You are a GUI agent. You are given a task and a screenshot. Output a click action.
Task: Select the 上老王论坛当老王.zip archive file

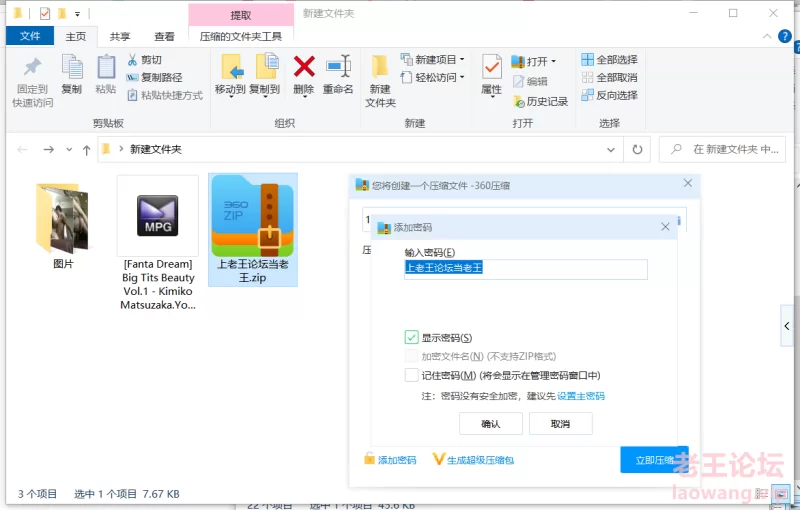click(253, 230)
